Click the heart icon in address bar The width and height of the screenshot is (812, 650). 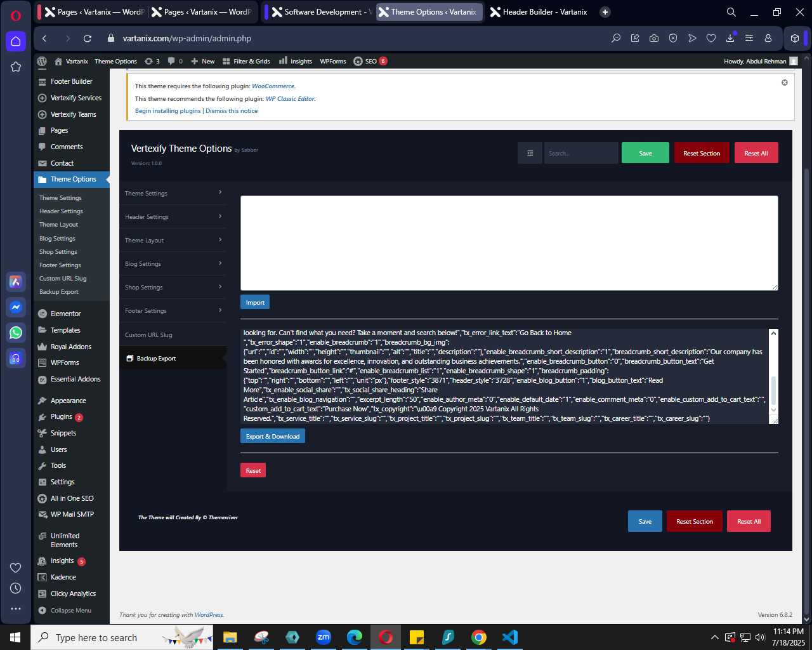coord(711,38)
